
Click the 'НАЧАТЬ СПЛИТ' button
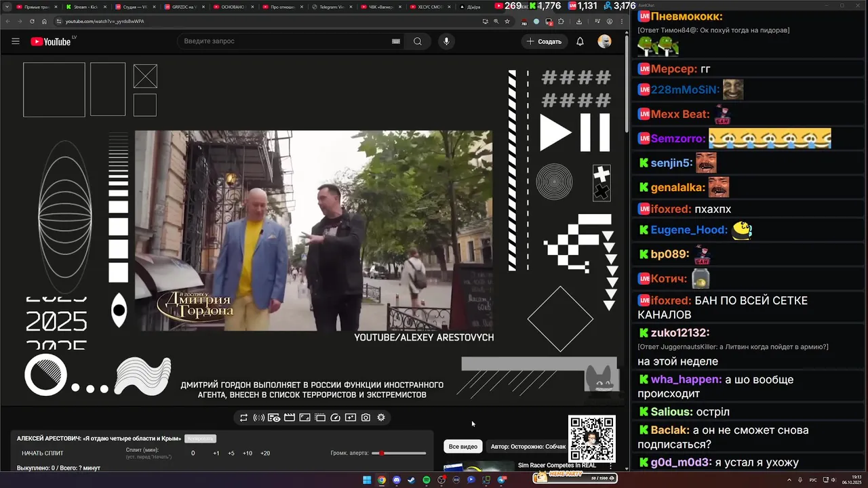(43, 453)
